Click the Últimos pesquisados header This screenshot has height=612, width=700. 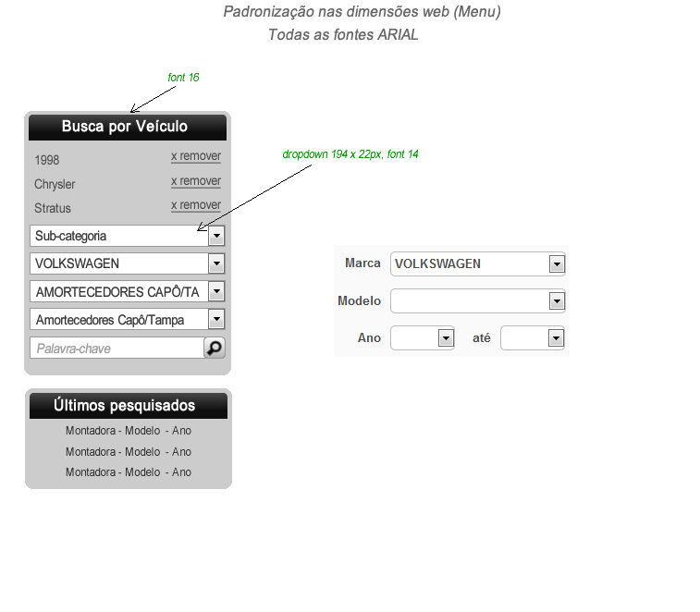click(125, 406)
